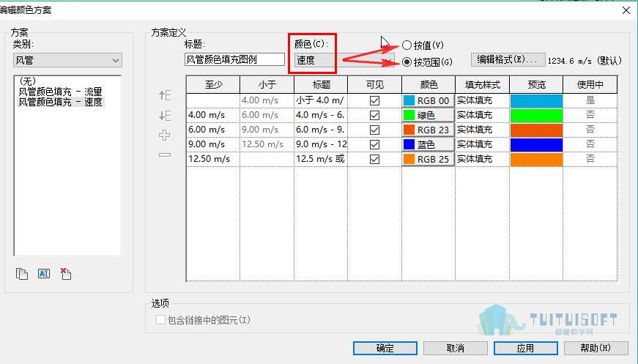Edit 至少 cell 4.00 m/s
This screenshot has width=638, height=364.
pos(213,115)
